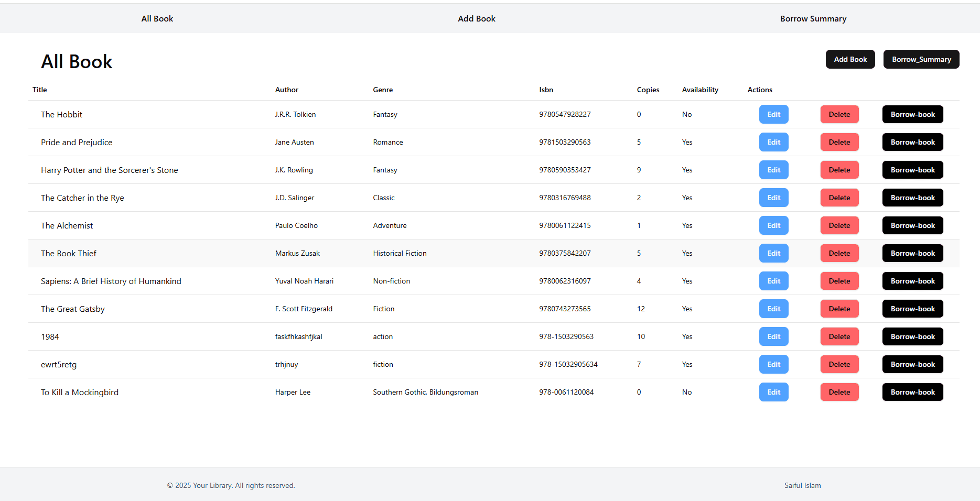
Task: Edit The Hobbit entry
Action: click(x=773, y=114)
